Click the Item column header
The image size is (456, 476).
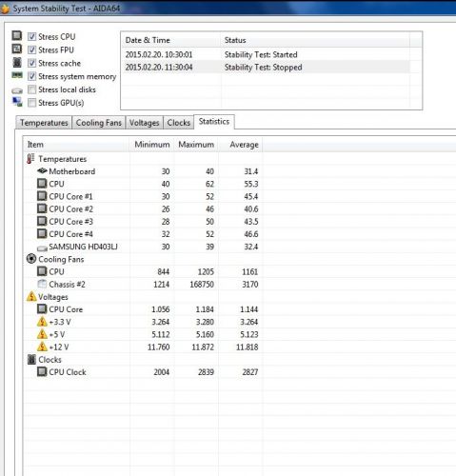click(x=76, y=145)
